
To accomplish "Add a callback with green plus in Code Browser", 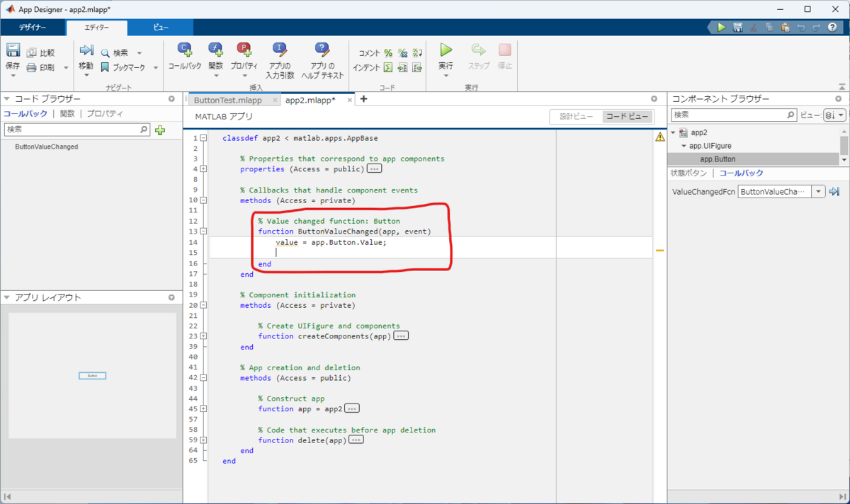I will 160,130.
